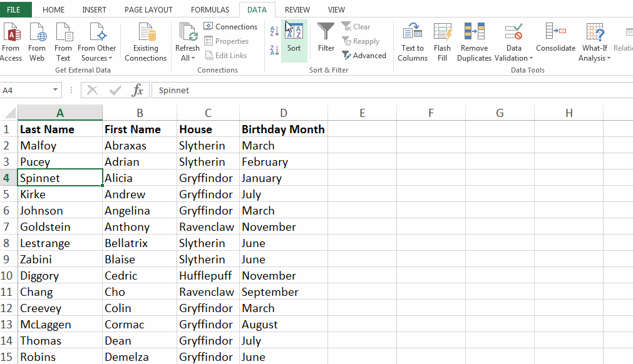Click the Connections button
The image size is (633, 364).
tap(230, 27)
